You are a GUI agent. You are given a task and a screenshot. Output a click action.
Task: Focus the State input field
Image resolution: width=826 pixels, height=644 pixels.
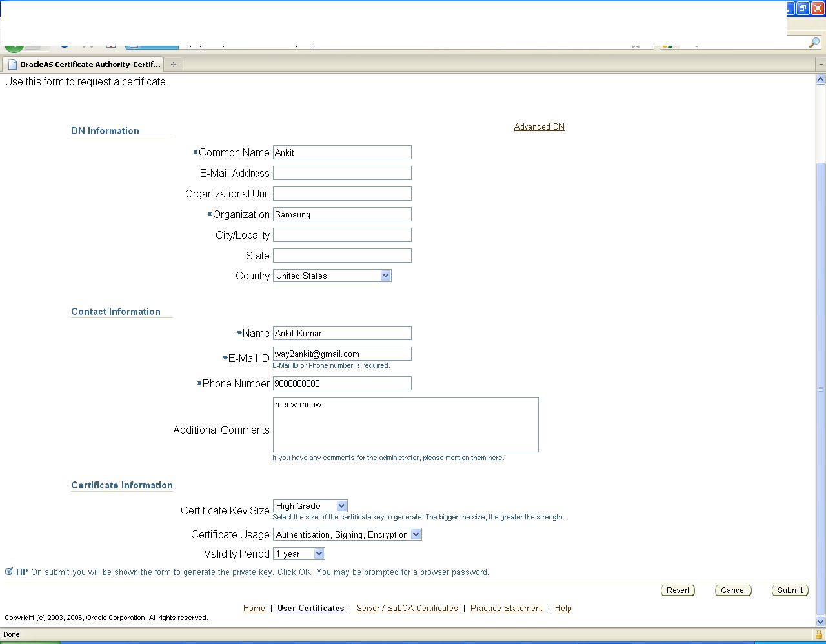coord(342,256)
